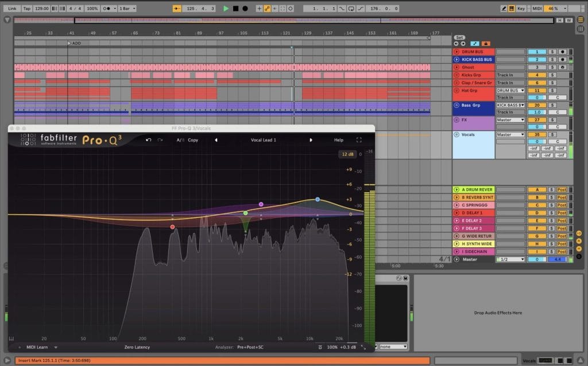The width and height of the screenshot is (588, 366).
Task: Load next preset with right arrow
Action: (311, 140)
